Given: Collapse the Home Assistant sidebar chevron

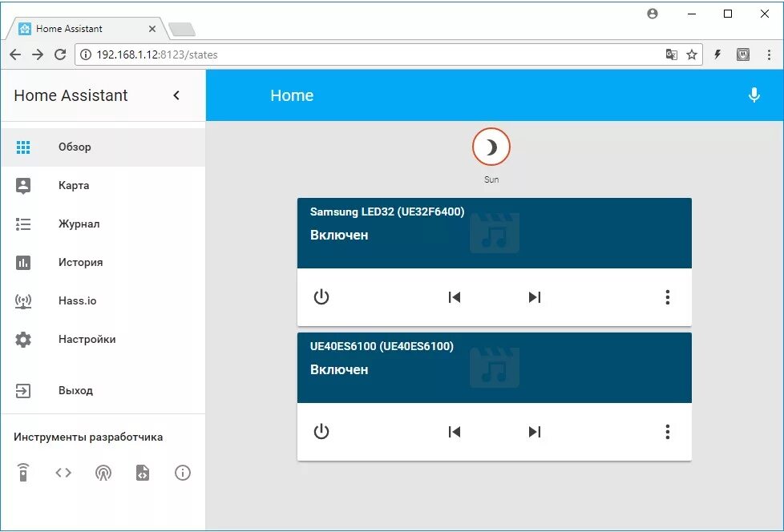Looking at the screenshot, I should [x=176, y=95].
